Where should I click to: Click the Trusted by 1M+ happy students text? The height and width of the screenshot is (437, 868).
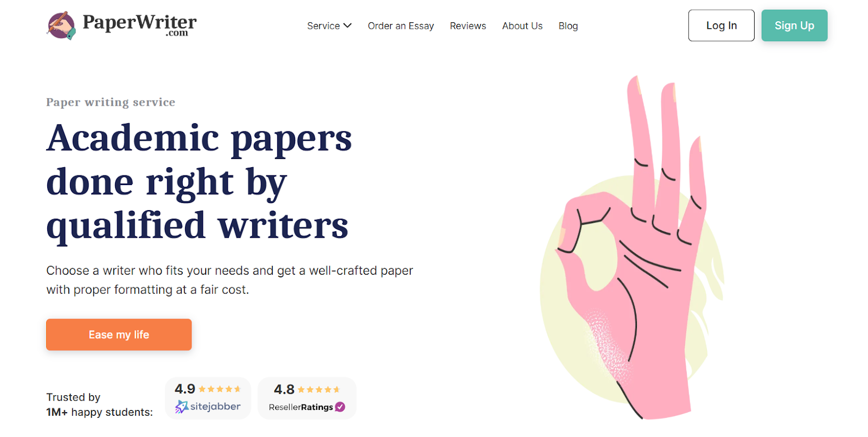tap(100, 405)
